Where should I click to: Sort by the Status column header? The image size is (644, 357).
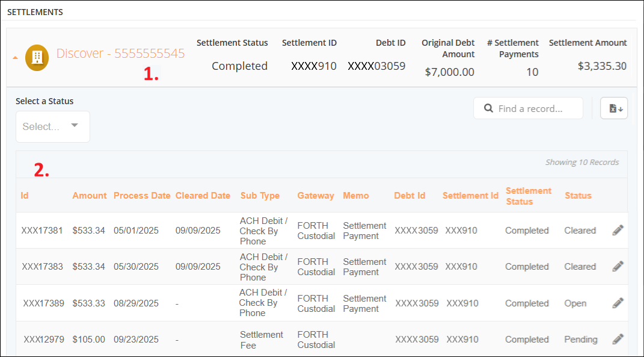[578, 196]
